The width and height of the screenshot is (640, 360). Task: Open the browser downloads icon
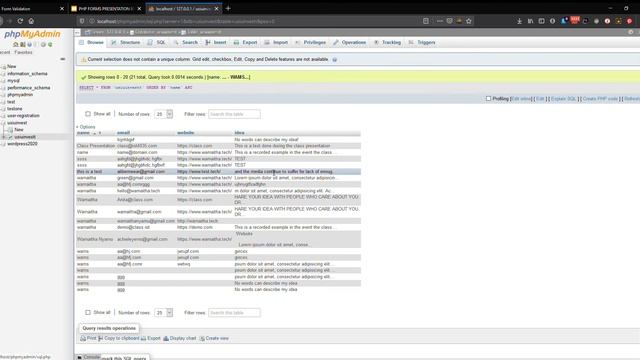point(519,21)
